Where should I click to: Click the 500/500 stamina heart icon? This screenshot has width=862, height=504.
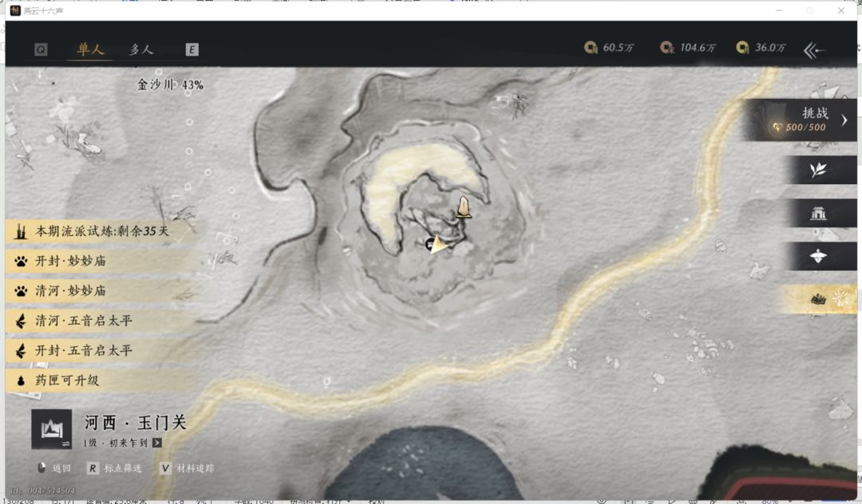tap(777, 128)
